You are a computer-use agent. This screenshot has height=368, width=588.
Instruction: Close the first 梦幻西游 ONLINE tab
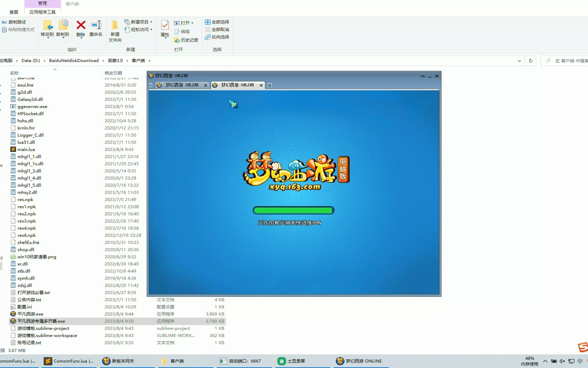(x=206, y=85)
